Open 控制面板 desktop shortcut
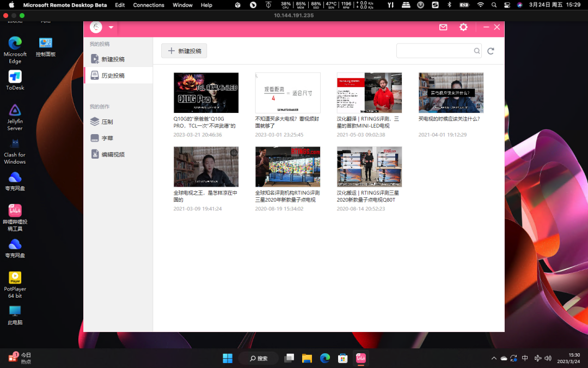588x368 pixels. coord(46,47)
